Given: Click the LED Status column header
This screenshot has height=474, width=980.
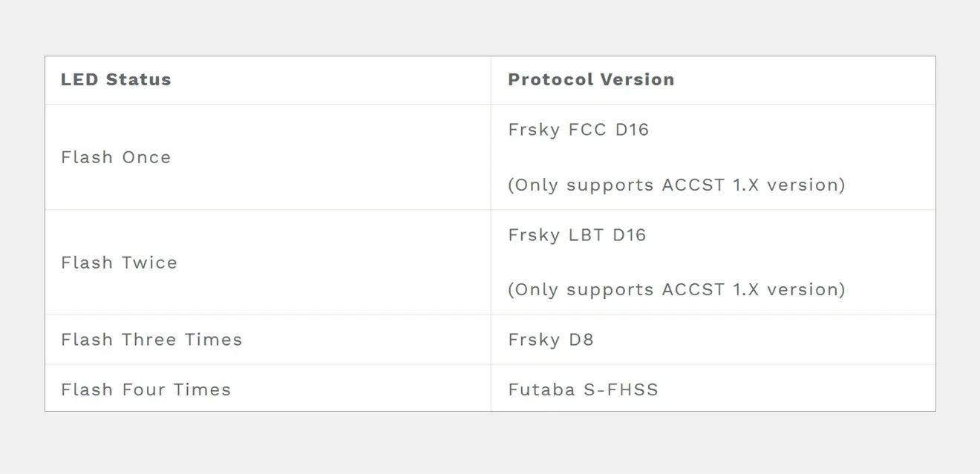Looking at the screenshot, I should click(x=116, y=80).
